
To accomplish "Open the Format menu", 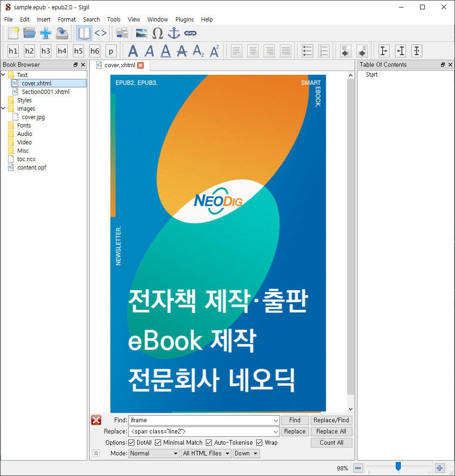I will tap(67, 20).
